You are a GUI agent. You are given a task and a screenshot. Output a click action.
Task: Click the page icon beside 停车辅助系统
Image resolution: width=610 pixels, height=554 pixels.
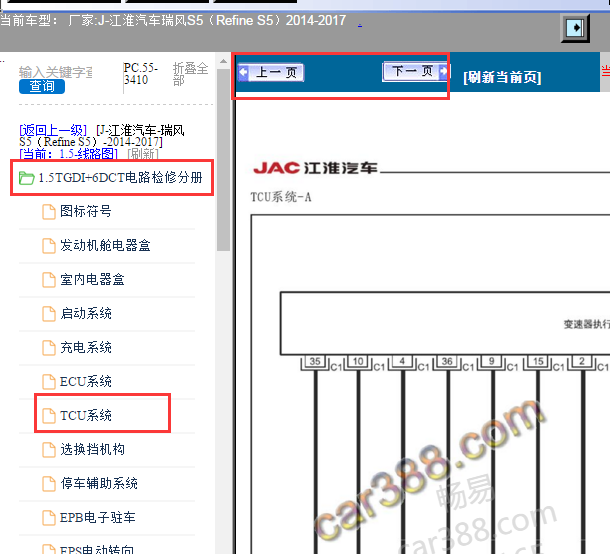[49, 484]
